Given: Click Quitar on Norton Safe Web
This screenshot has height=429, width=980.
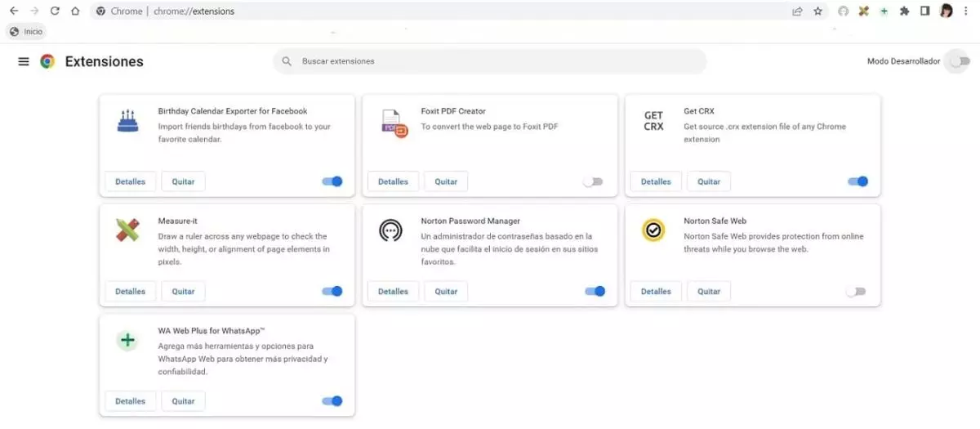Looking at the screenshot, I should click(x=709, y=291).
